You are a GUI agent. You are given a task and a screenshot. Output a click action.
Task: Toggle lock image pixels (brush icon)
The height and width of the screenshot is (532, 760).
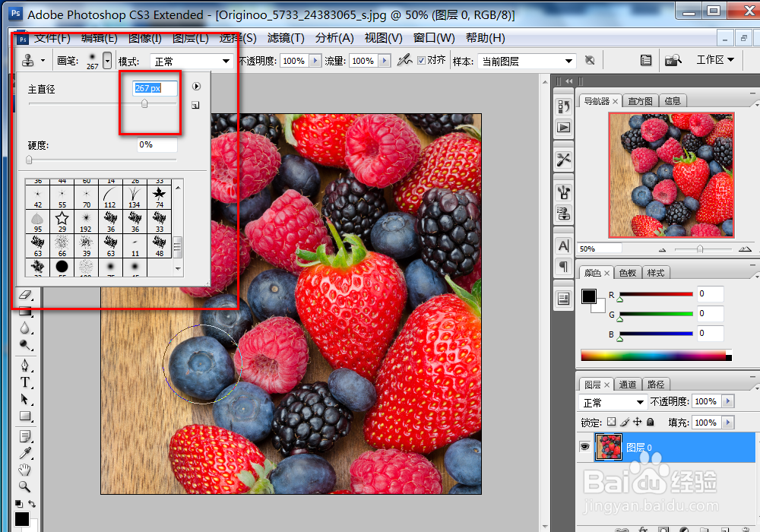(x=625, y=422)
